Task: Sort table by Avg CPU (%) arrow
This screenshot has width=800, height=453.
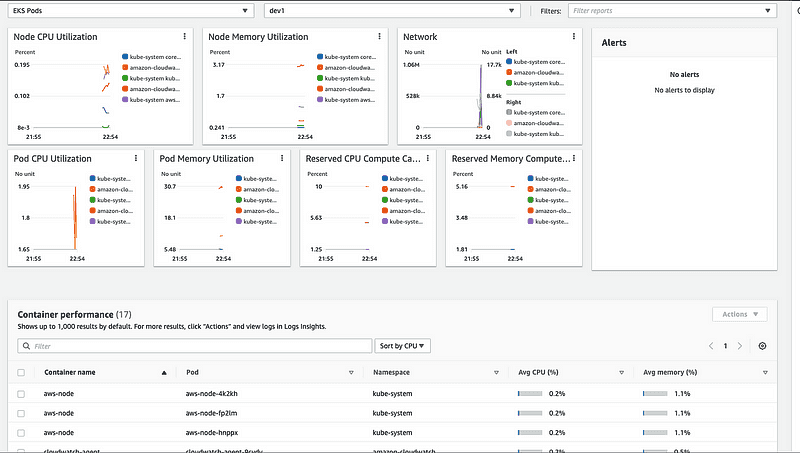Action: coord(621,373)
